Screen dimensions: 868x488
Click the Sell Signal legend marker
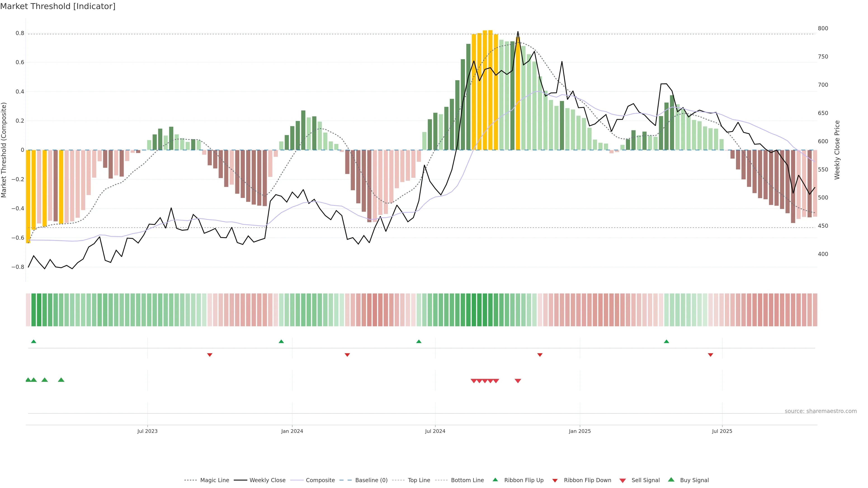click(622, 481)
